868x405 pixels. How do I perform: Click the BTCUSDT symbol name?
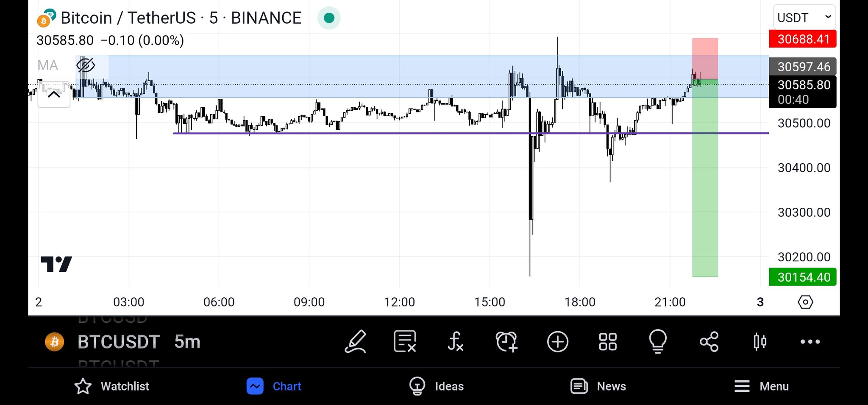(118, 341)
